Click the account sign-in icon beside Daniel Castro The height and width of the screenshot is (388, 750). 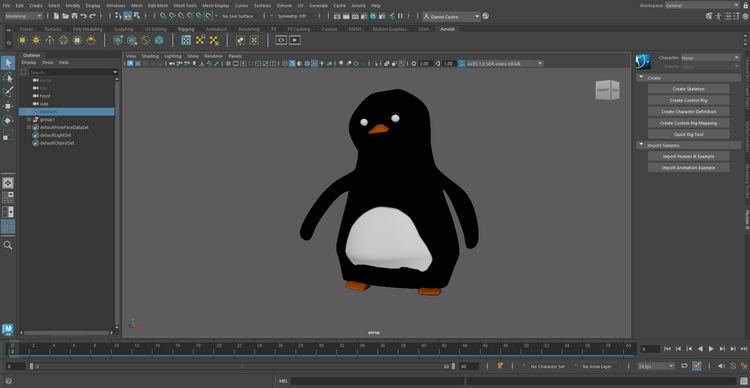click(486, 16)
